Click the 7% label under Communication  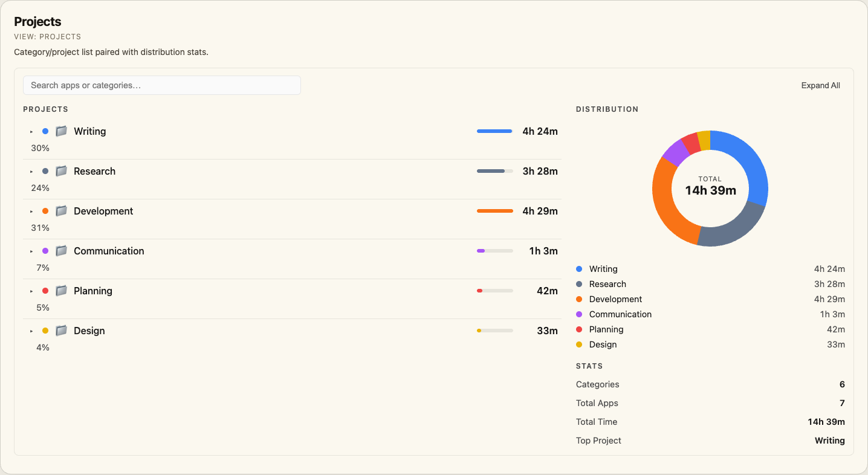coord(42,268)
